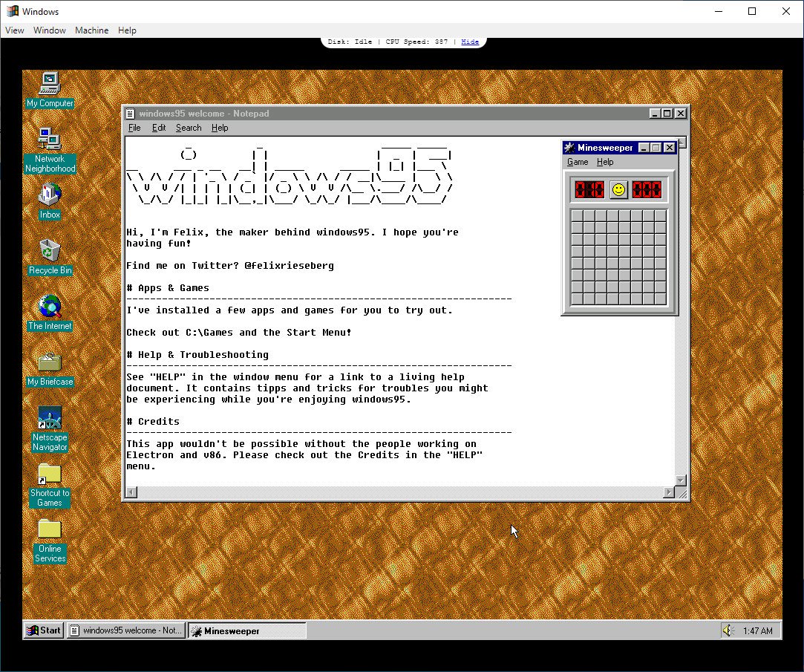Click the Minesweeper mine counter display
The image size is (804, 672).
(x=589, y=190)
